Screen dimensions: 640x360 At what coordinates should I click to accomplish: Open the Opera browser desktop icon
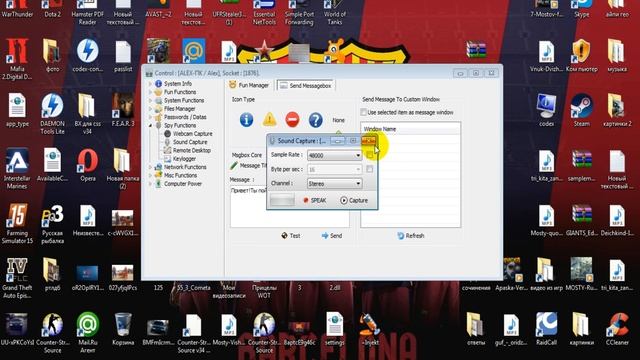pos(87,164)
